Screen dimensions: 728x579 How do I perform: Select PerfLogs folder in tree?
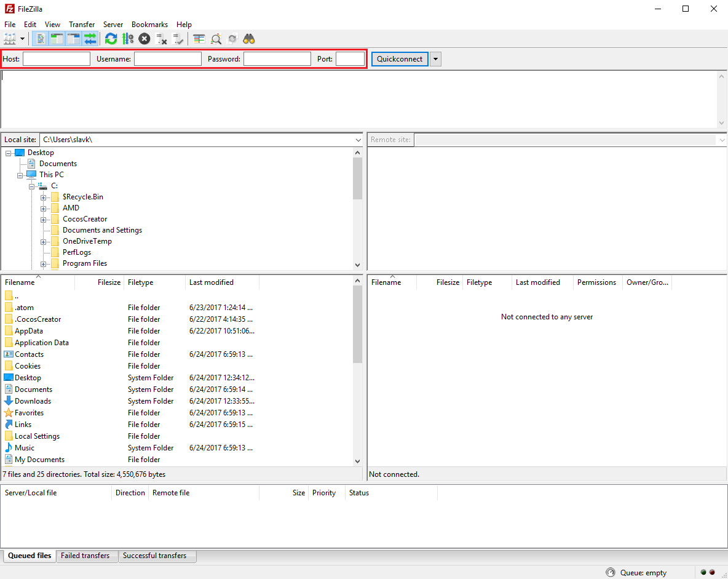pyautogui.click(x=77, y=252)
